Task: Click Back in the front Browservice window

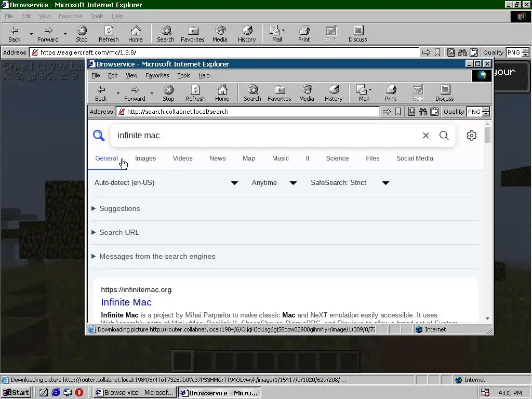Action: pos(101,94)
